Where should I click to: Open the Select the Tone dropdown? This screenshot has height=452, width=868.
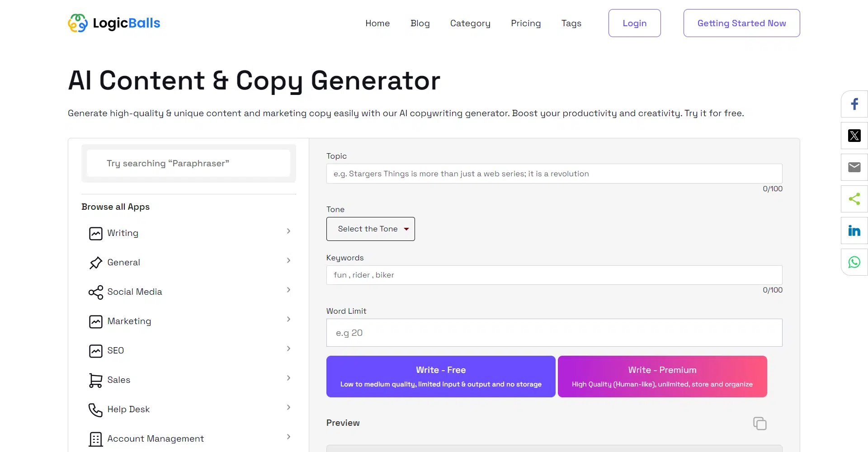[370, 229]
